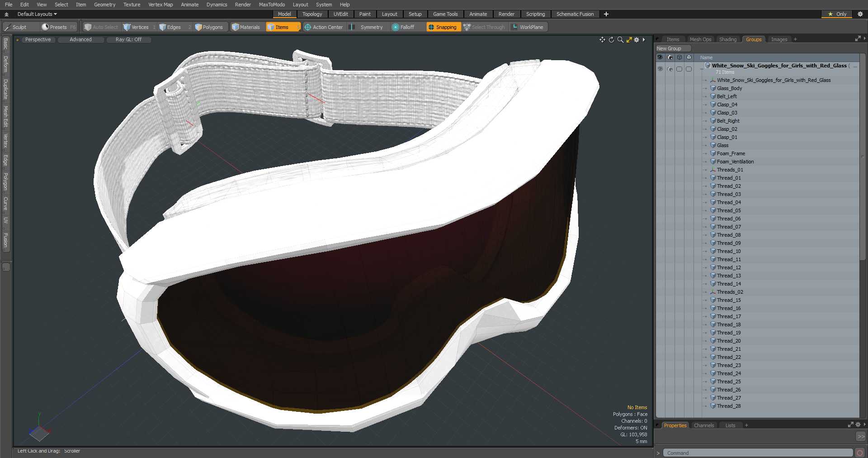Open the Perspective view type dropdown
Viewport: 868px width, 458px height.
click(x=38, y=39)
